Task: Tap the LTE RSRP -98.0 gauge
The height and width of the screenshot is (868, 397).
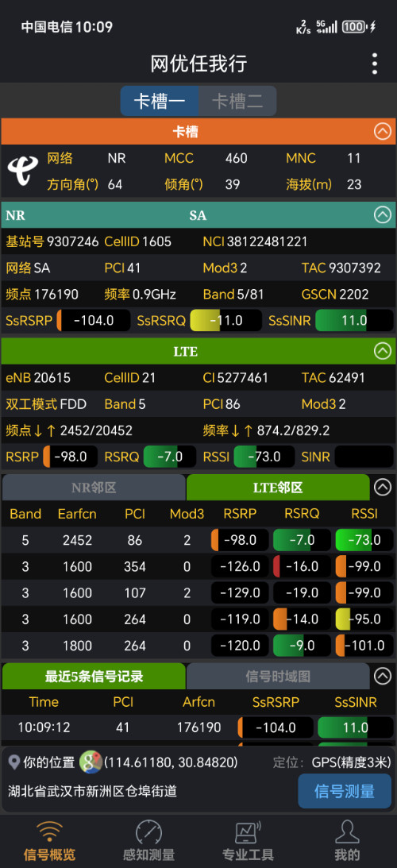Action: [x=71, y=457]
